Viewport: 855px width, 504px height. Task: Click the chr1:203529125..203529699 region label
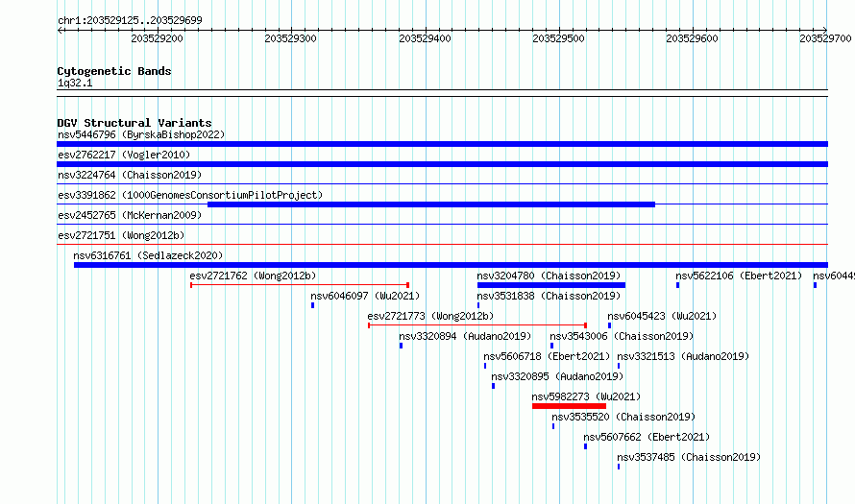click(x=130, y=20)
